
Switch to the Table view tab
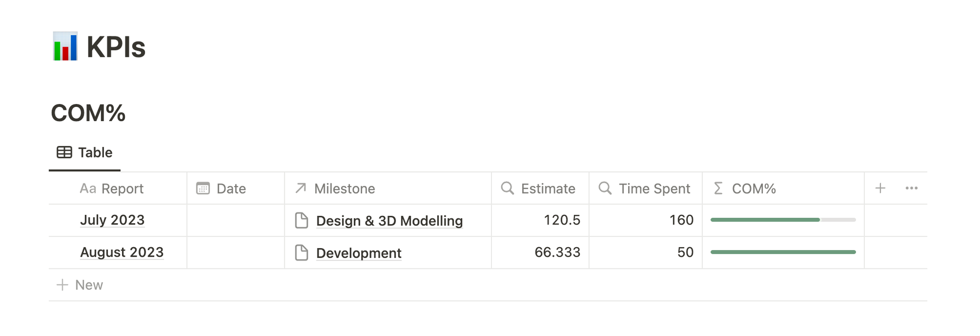point(85,153)
